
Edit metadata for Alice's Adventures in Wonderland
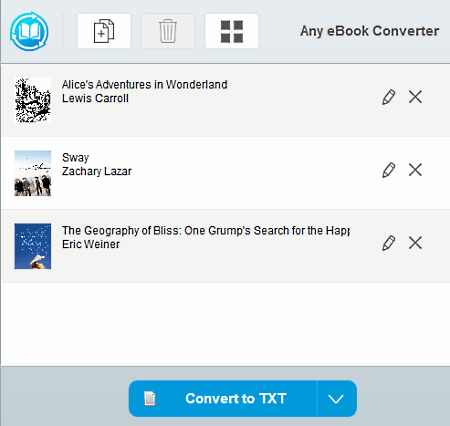pos(389,97)
